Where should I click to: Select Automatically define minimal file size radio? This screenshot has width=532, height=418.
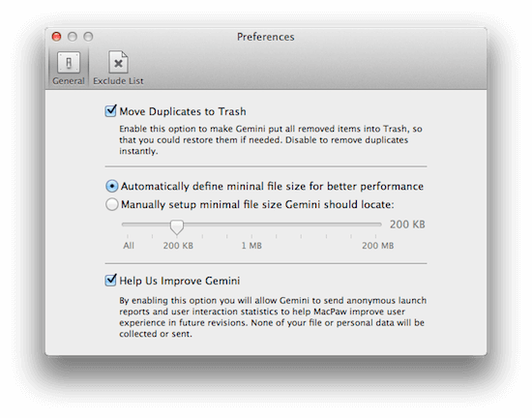[111, 186]
